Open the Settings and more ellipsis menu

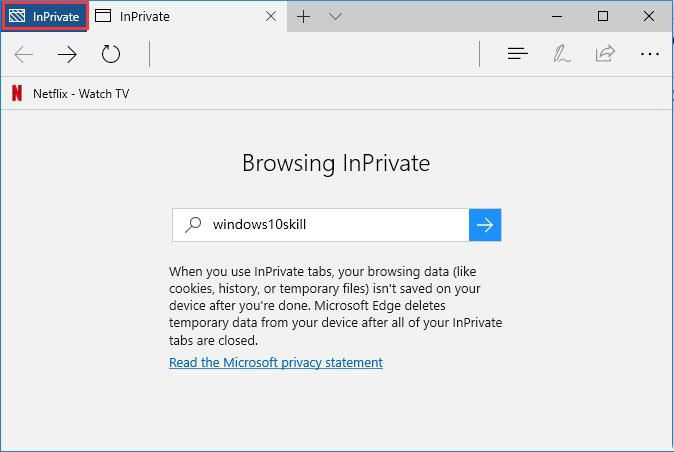click(x=649, y=54)
